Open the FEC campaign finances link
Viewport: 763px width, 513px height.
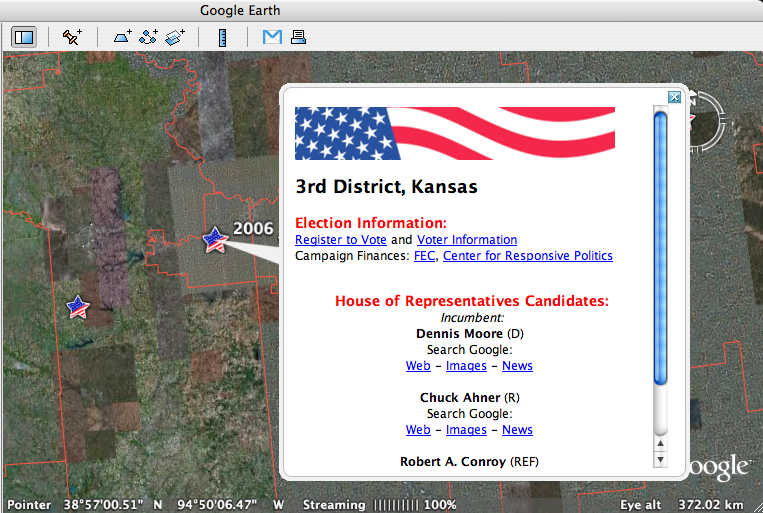click(x=424, y=256)
